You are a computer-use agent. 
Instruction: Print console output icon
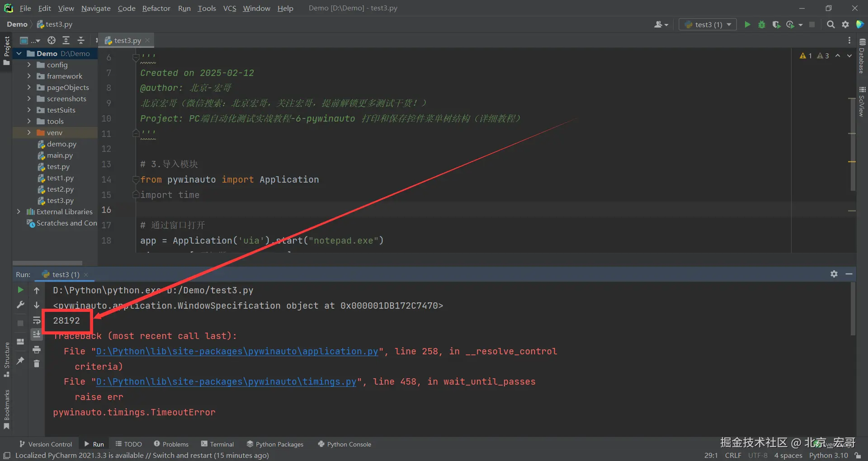[37, 349]
